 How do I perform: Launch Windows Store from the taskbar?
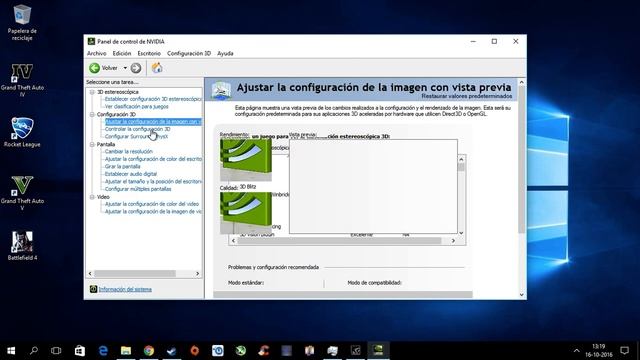pos(80,351)
